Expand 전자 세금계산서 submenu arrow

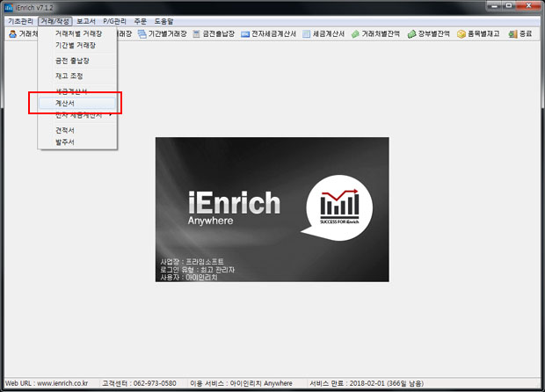click(110, 115)
